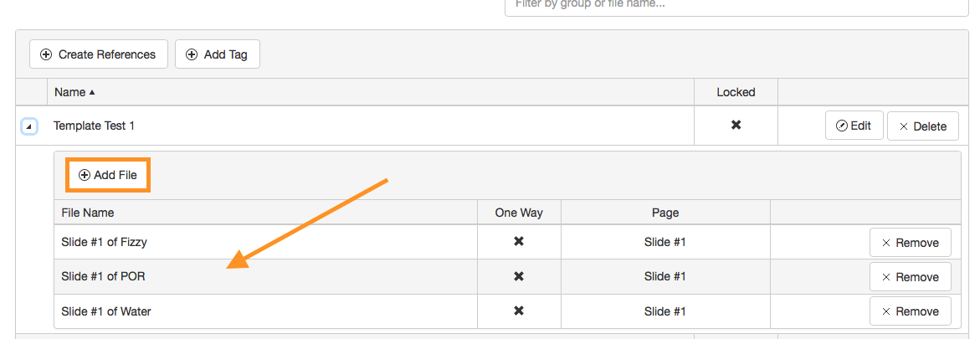Remove Slide #1 of POR file
Viewport: 980px width, 339px height.
[910, 277]
